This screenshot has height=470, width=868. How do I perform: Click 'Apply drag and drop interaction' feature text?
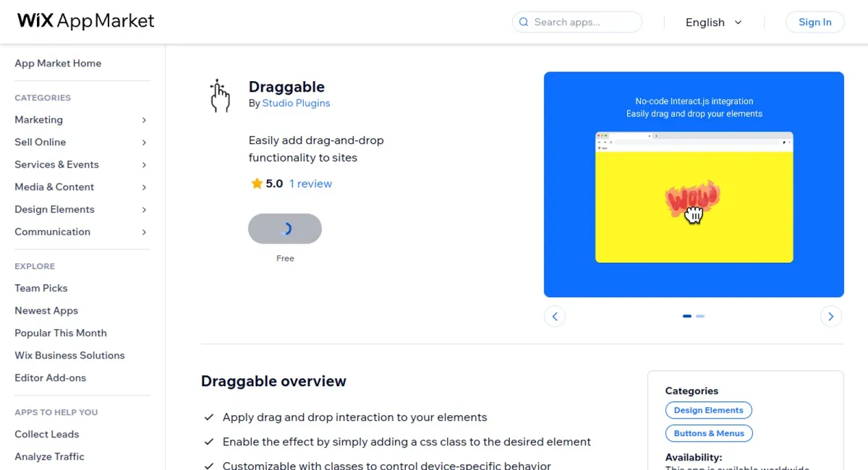point(354,417)
